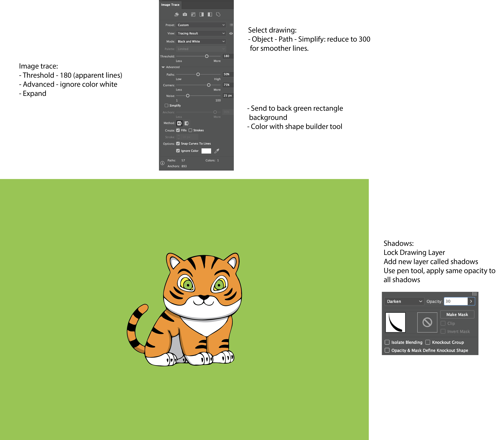
Task: Open the Darken blend mode dropdown
Action: click(x=404, y=301)
